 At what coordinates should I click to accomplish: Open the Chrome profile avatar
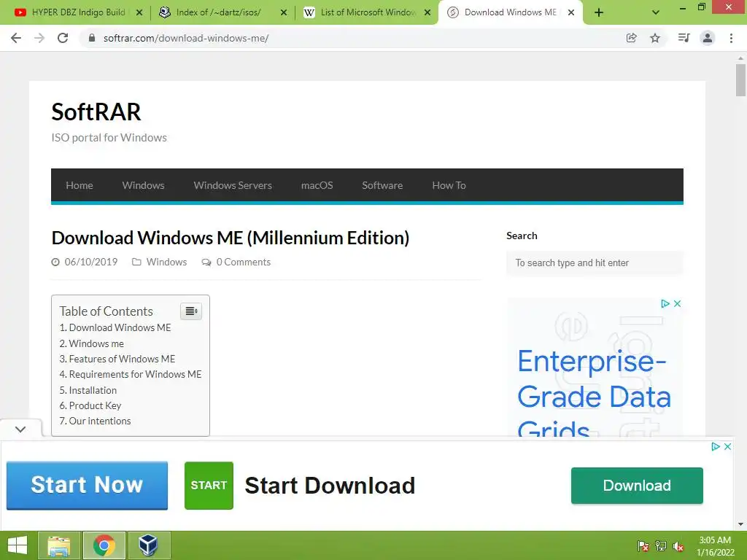708,38
